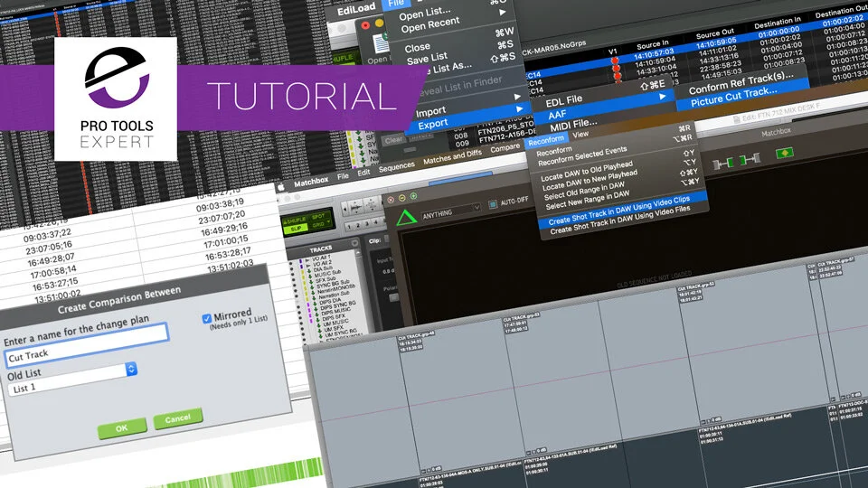This screenshot has width=868, height=488.
Task: Choose Create Shot Track Using Video Files
Action: pyautogui.click(x=620, y=220)
